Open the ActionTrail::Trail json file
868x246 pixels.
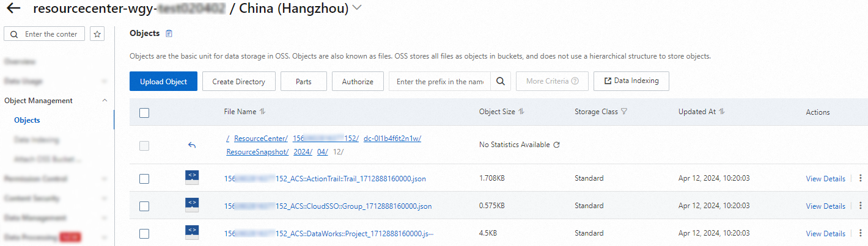click(325, 179)
